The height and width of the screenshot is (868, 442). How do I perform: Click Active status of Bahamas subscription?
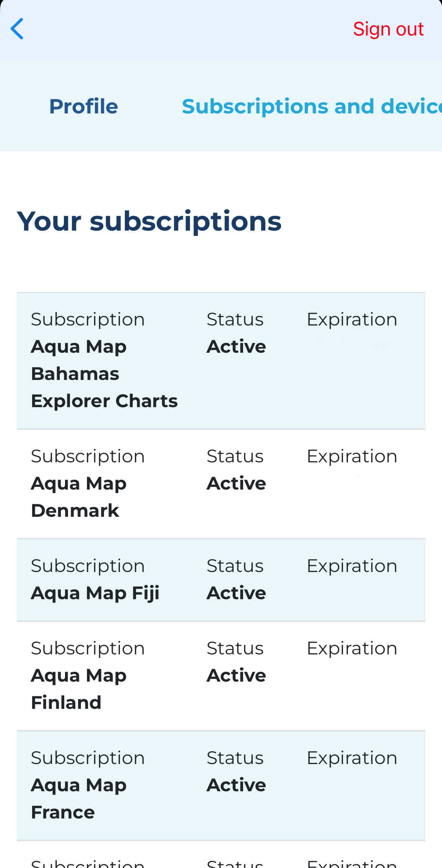point(236,347)
